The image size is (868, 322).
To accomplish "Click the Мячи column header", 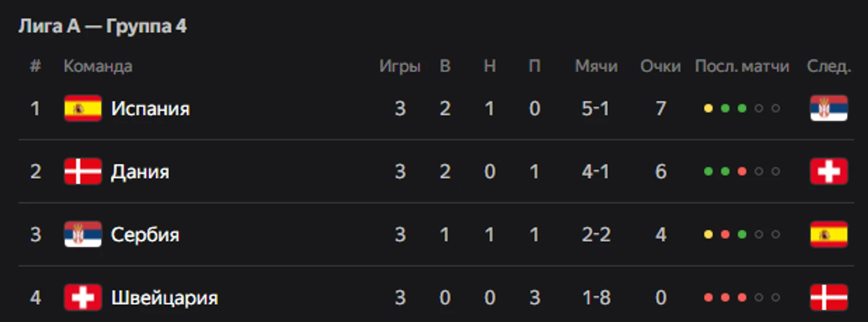I will point(596,67).
